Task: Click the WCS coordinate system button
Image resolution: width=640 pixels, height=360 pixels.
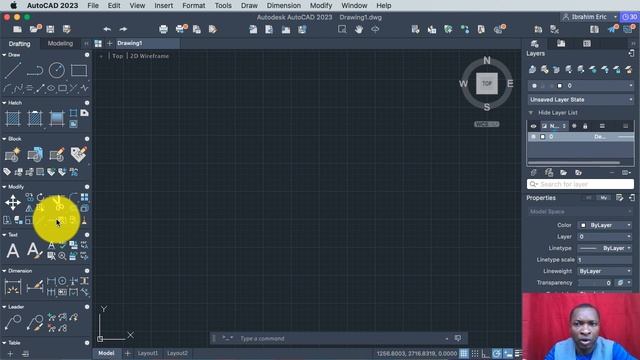Action: pos(487,124)
